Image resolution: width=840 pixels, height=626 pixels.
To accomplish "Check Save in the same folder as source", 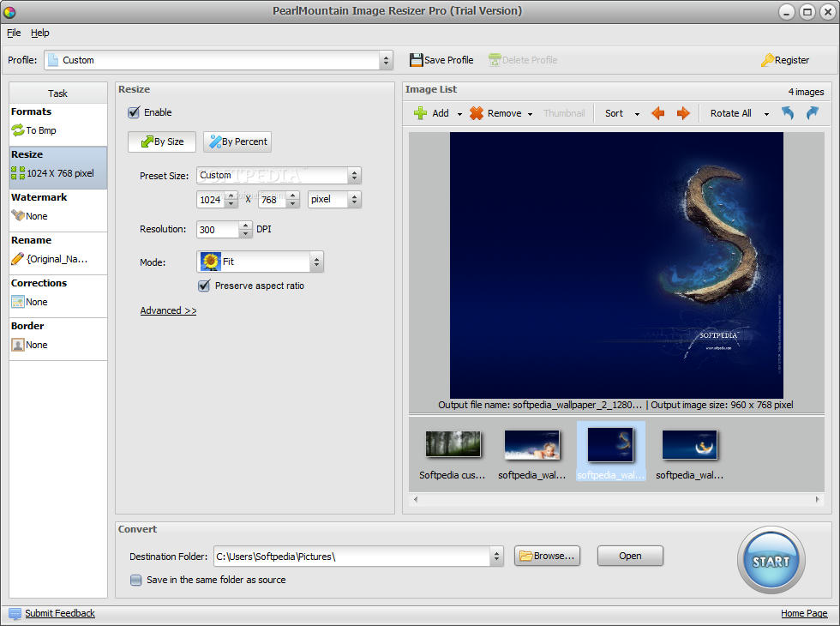I will [136, 580].
